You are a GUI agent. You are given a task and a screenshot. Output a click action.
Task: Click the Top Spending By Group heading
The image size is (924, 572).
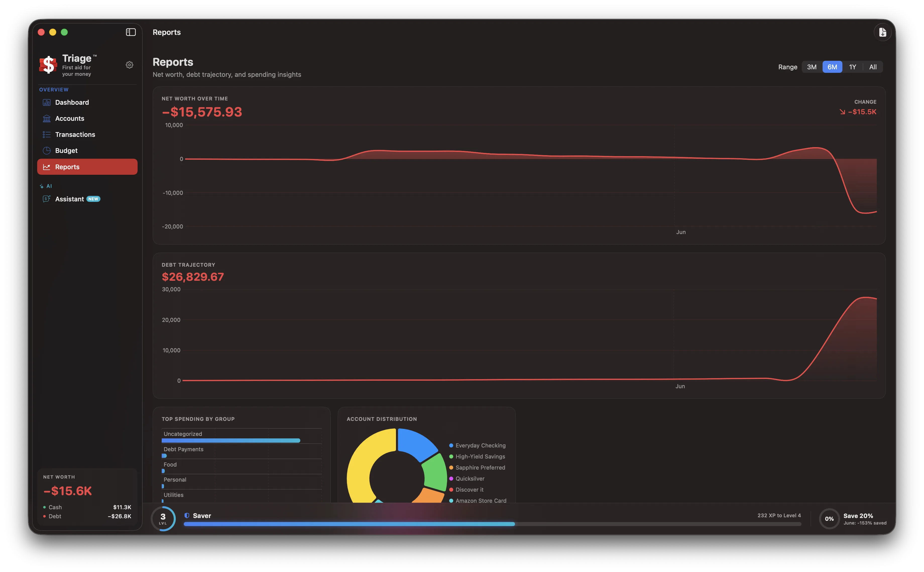[x=198, y=419]
